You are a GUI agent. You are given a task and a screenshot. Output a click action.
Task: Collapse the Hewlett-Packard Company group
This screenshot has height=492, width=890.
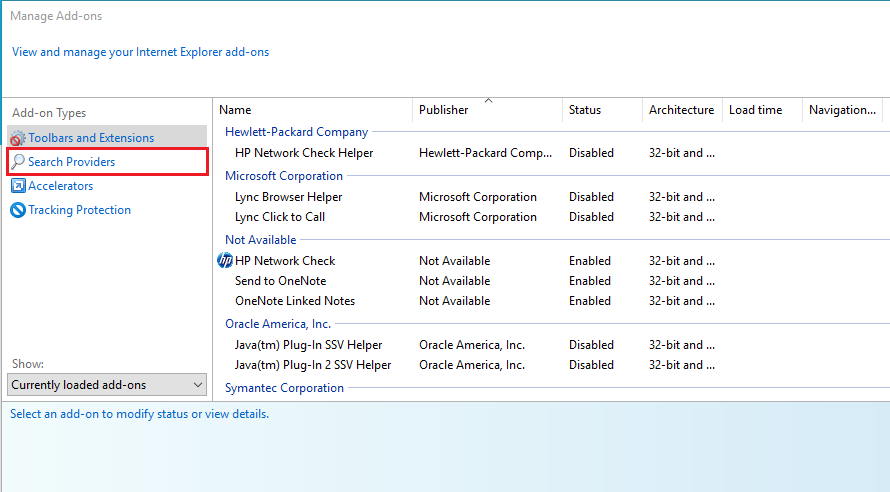coord(296,132)
